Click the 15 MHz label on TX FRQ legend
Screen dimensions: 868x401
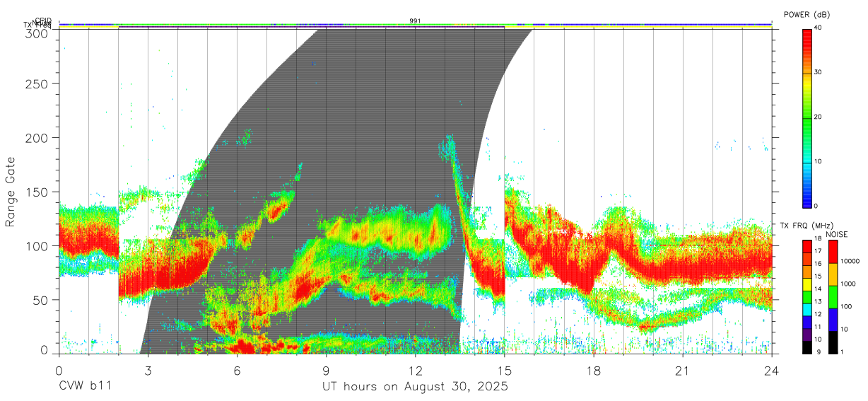click(x=818, y=277)
